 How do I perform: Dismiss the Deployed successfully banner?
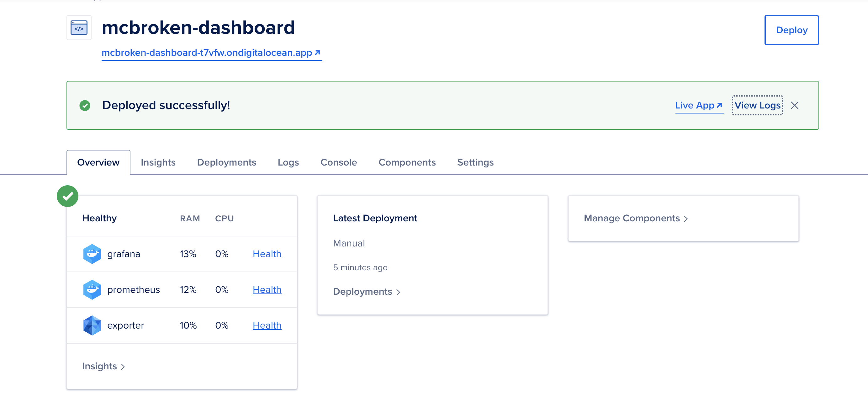(794, 105)
